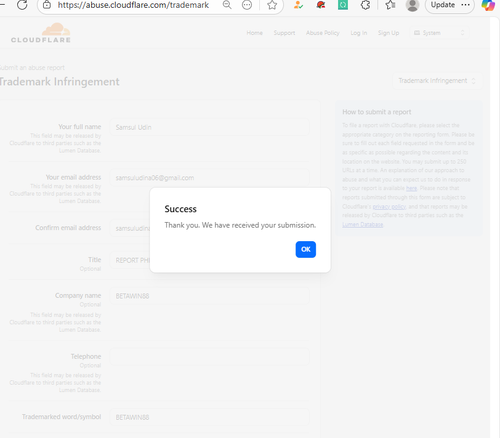Click the 'Your email address' input field
This screenshot has width=500, height=438.
(209, 178)
